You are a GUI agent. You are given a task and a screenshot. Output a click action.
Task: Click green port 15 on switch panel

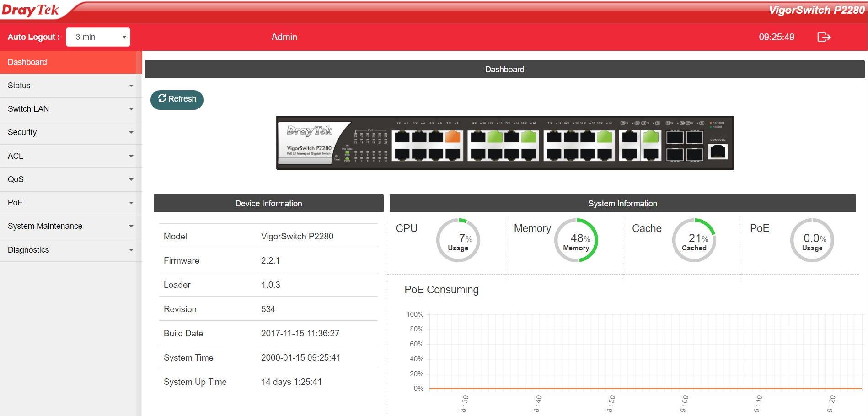pos(528,136)
